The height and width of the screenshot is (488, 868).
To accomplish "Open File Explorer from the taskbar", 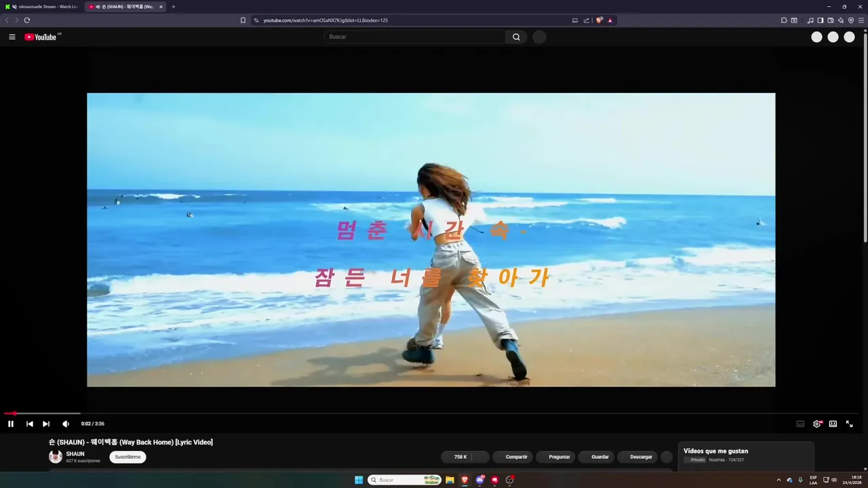I will click(450, 480).
